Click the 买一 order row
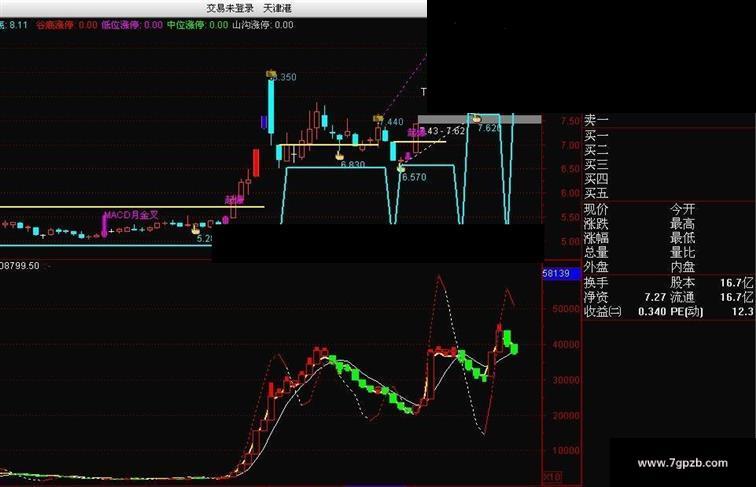Screen dimensions: 756x487 (596, 136)
